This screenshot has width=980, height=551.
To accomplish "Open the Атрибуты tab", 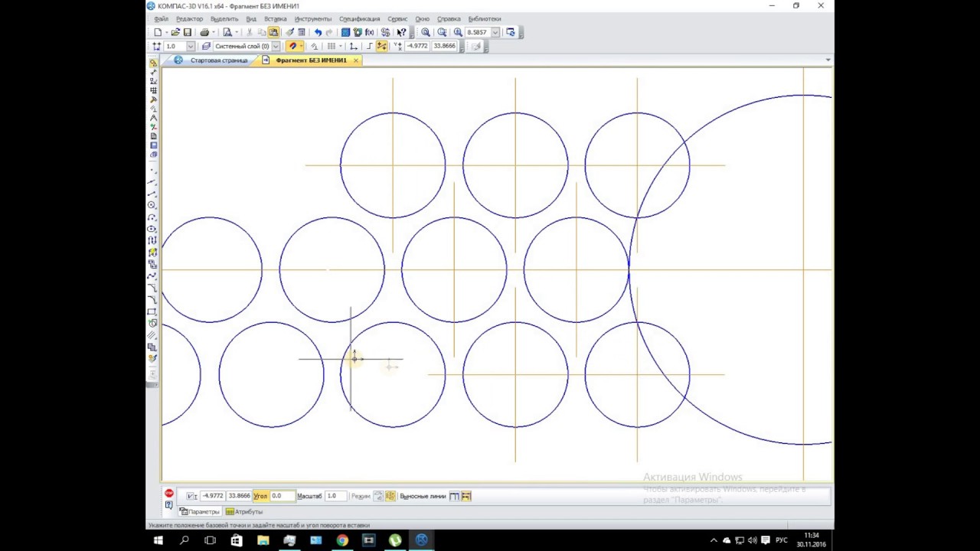I will (x=244, y=511).
